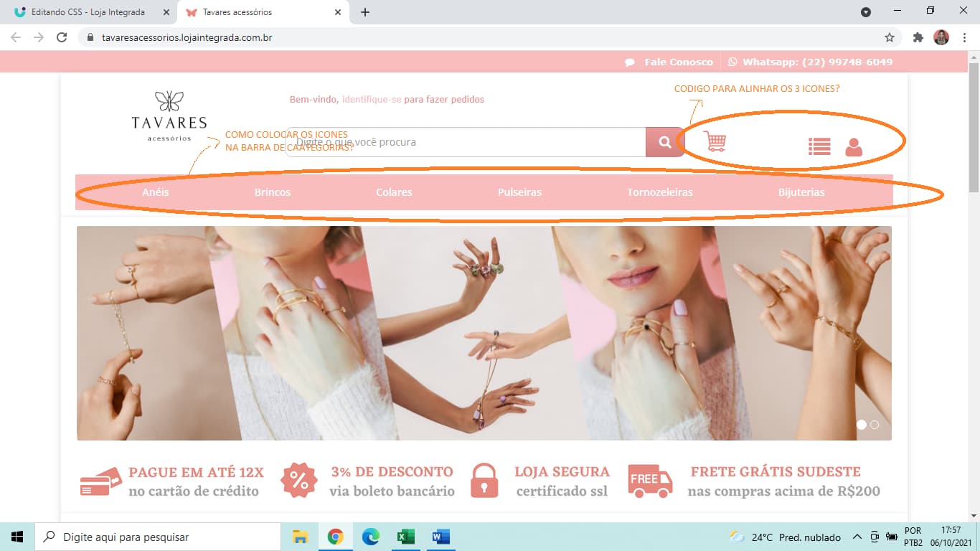
Task: Open Chrome from the taskbar
Action: tap(335, 537)
